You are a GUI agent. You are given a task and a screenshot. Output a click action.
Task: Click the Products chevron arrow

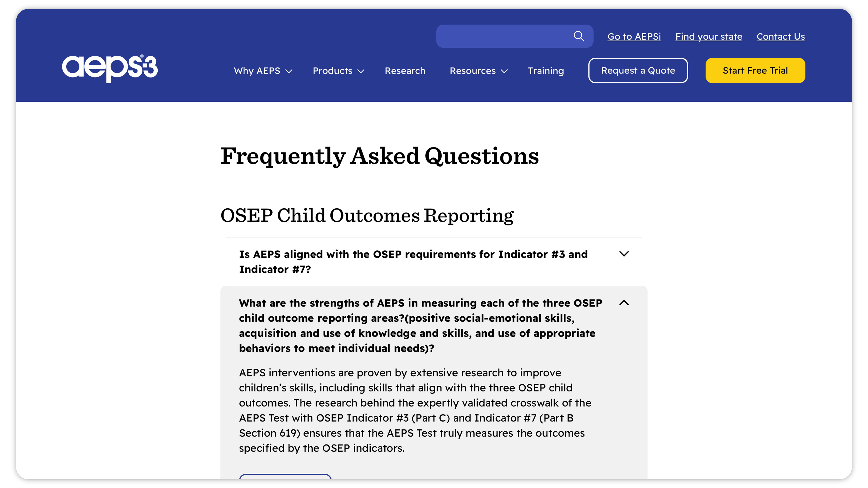coord(361,71)
